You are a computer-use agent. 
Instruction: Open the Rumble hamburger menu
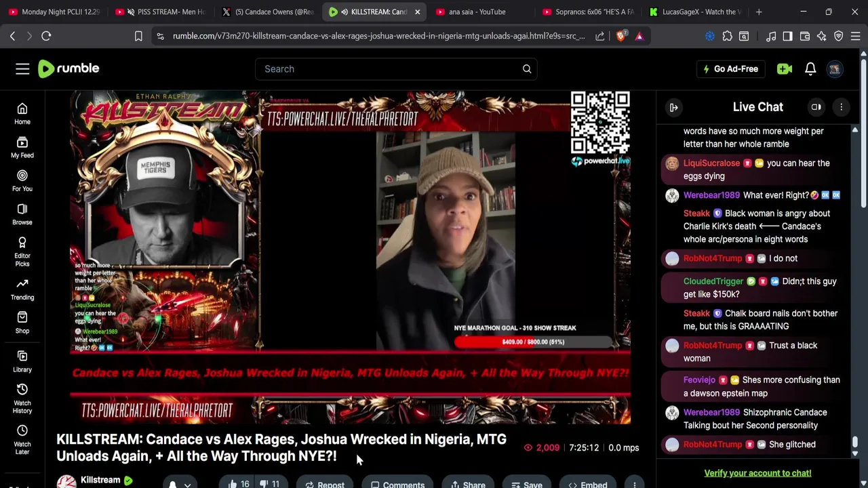[22, 68]
